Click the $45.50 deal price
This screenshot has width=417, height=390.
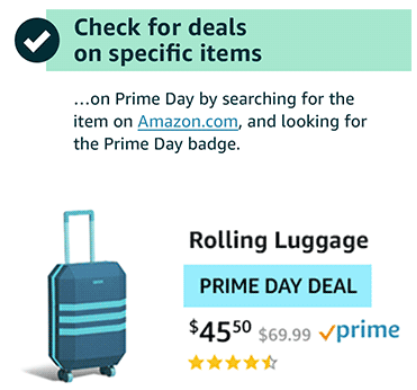tap(220, 331)
